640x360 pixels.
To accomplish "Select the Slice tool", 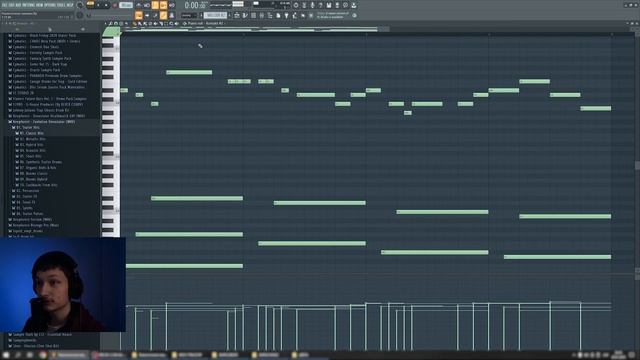I will (161, 23).
